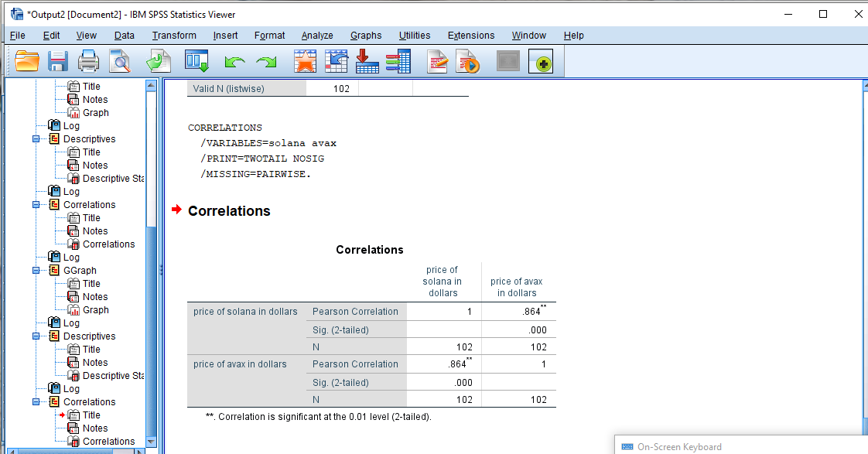Open the Insert menu

pyautogui.click(x=225, y=36)
